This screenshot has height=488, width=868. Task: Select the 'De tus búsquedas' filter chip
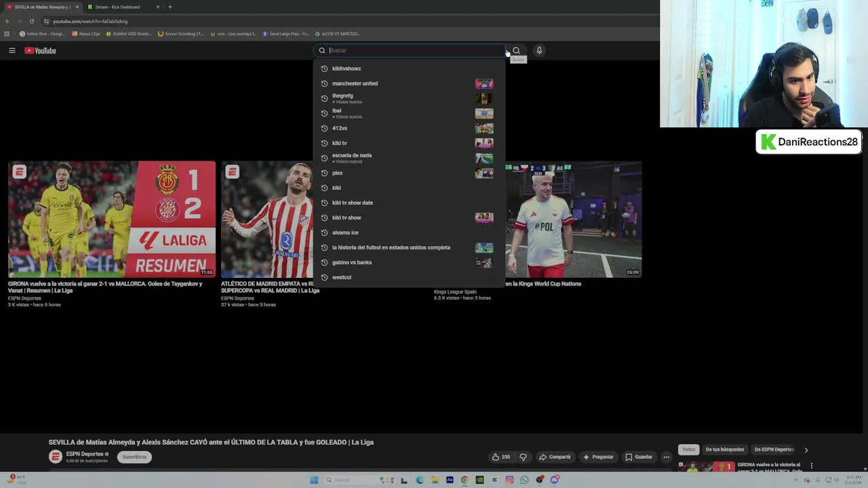(725, 449)
